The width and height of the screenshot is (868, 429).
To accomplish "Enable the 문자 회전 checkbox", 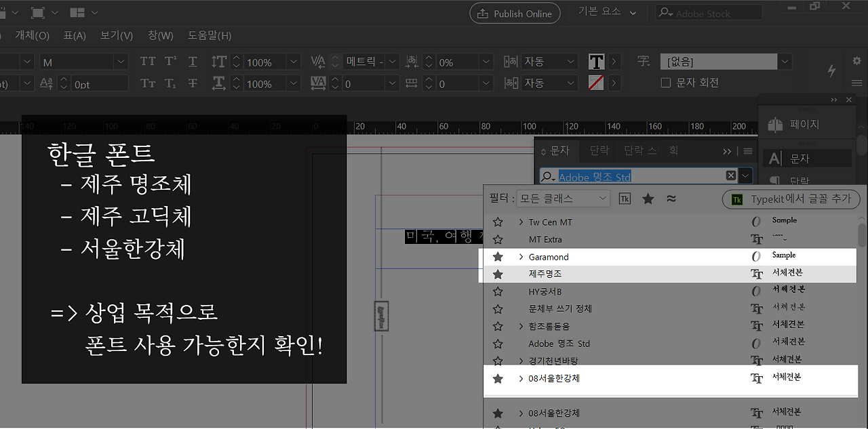I will pyautogui.click(x=666, y=83).
